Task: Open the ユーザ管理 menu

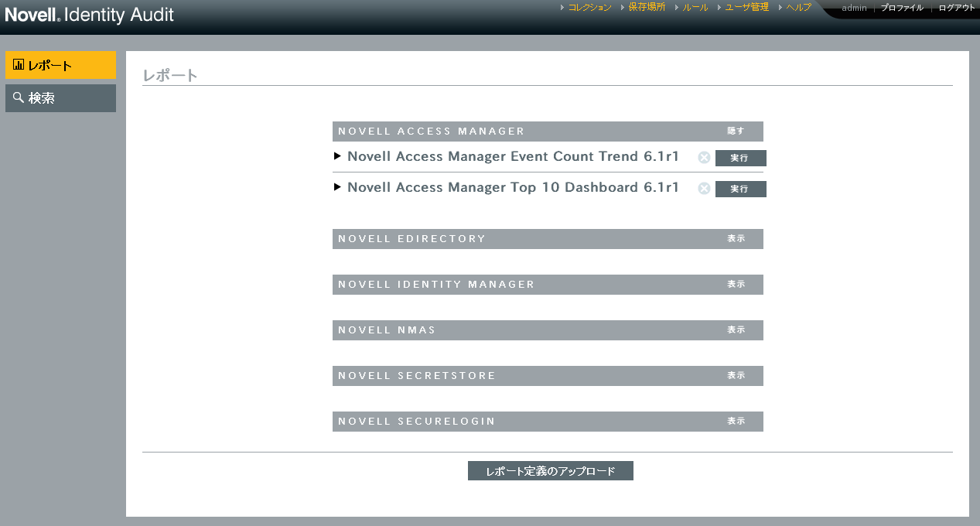Action: [746, 7]
